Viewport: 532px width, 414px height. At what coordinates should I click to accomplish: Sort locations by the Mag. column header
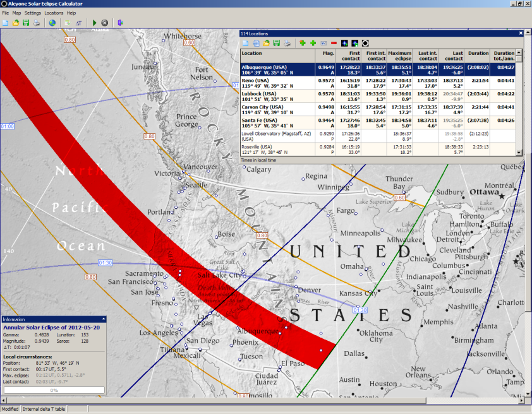(x=327, y=54)
